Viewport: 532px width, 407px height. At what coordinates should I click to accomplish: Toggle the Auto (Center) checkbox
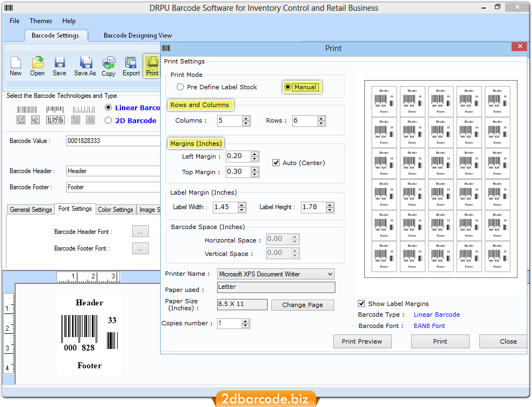pyautogui.click(x=276, y=163)
